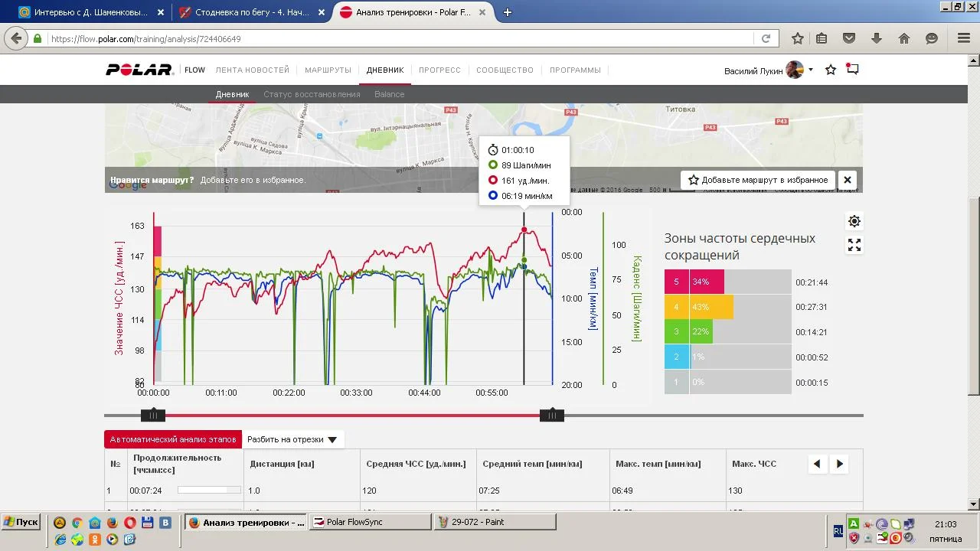This screenshot has width=980, height=551.
Task: Open the notifications icon in Polar header
Action: click(x=852, y=70)
